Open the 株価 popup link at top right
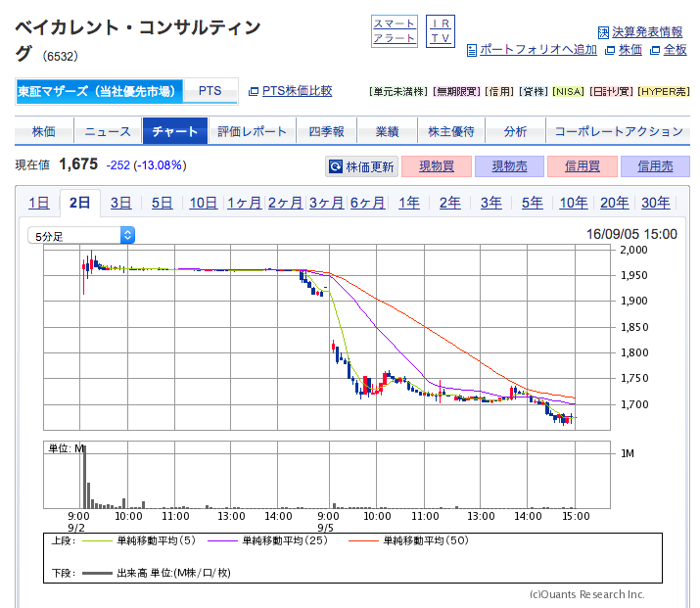Viewport: 700px width, 608px height. coord(630,50)
